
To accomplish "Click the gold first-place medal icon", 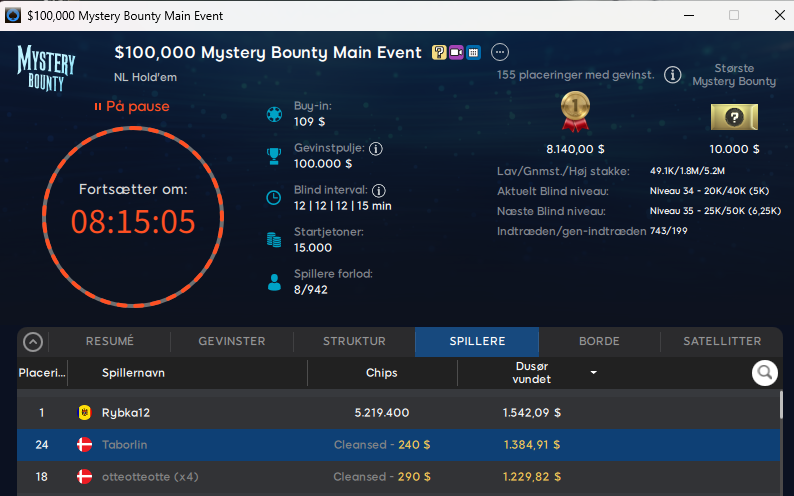I will [575, 113].
